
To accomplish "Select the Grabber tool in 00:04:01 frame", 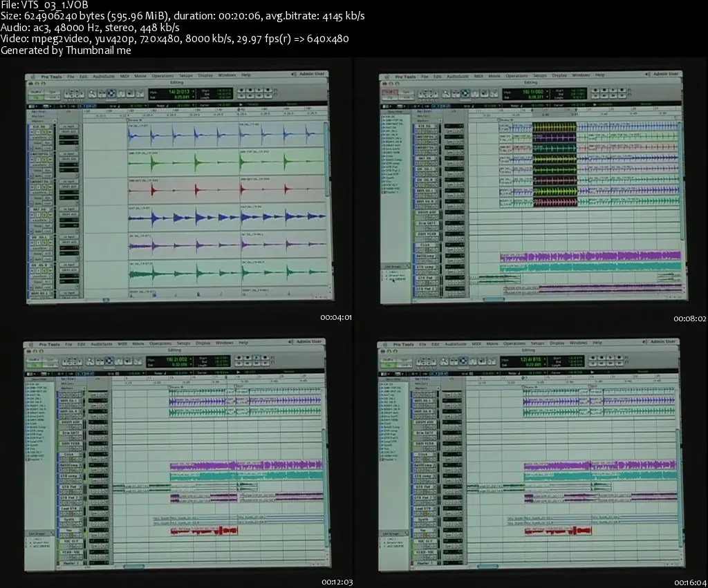I will (x=121, y=93).
